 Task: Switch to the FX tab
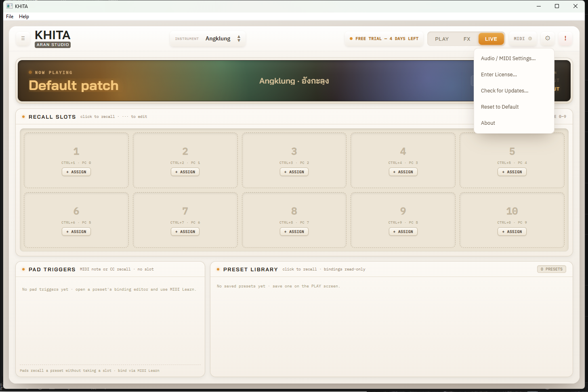[467, 39]
